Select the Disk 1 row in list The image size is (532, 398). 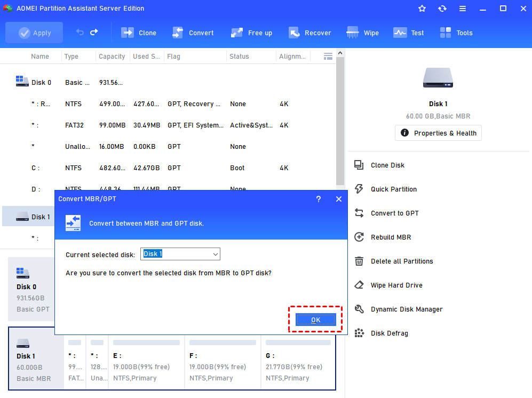click(28, 217)
